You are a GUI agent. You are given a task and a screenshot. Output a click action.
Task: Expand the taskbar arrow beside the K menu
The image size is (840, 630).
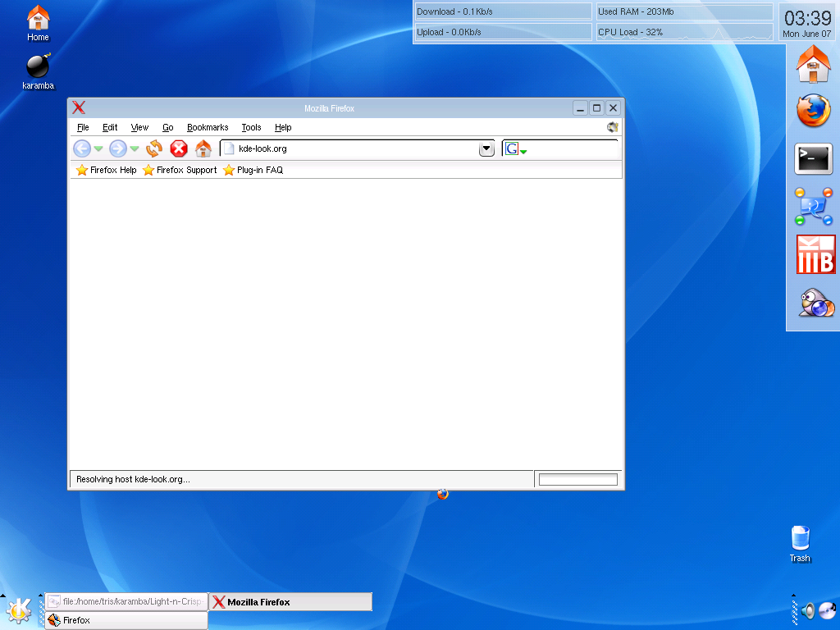click(x=40, y=595)
